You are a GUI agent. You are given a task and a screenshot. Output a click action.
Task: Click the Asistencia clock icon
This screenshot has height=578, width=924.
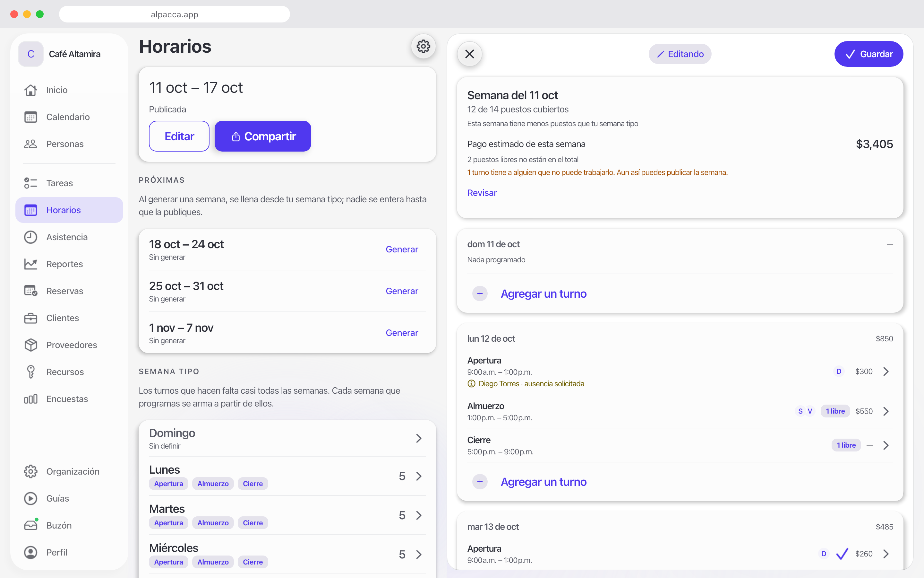(30, 237)
